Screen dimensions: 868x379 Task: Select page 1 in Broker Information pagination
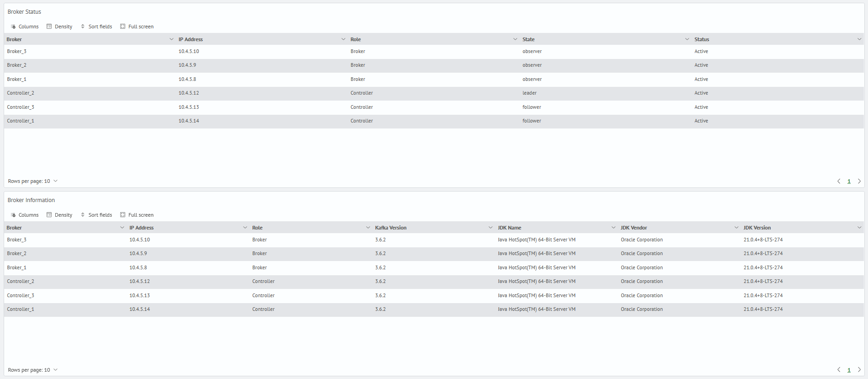click(x=849, y=370)
